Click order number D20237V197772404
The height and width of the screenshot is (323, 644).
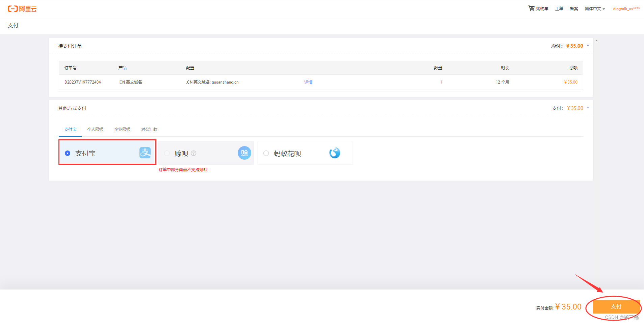(83, 82)
